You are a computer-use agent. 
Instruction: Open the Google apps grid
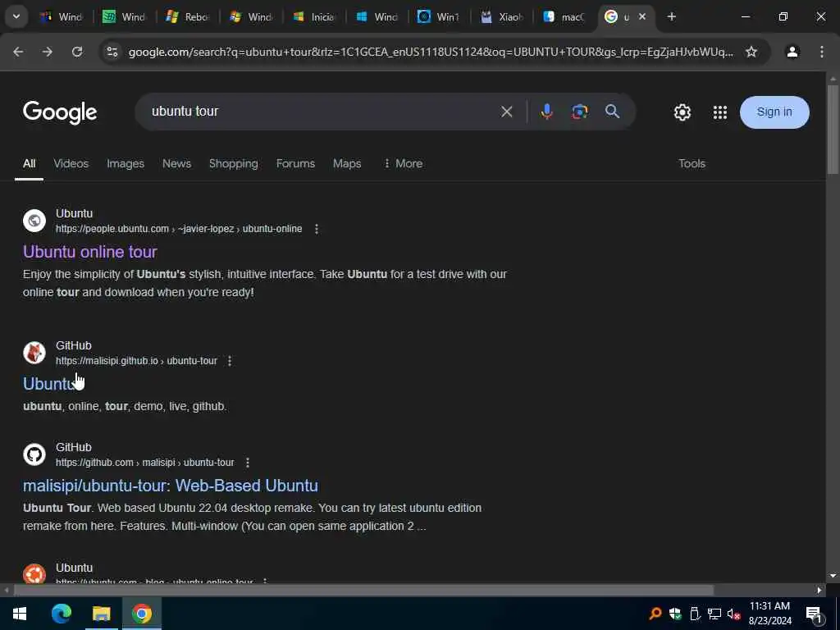tap(720, 112)
